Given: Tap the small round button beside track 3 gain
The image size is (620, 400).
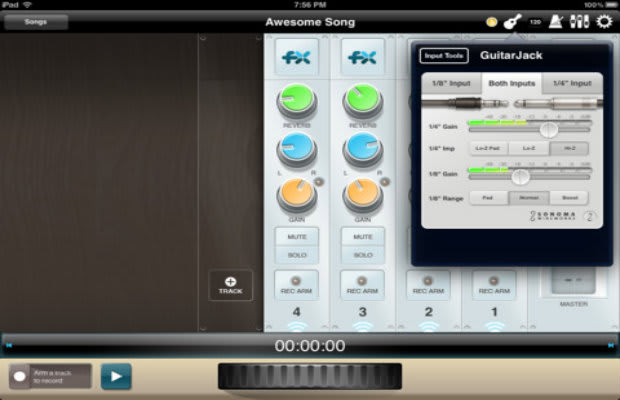Looking at the screenshot, I should pyautogui.click(x=385, y=181).
